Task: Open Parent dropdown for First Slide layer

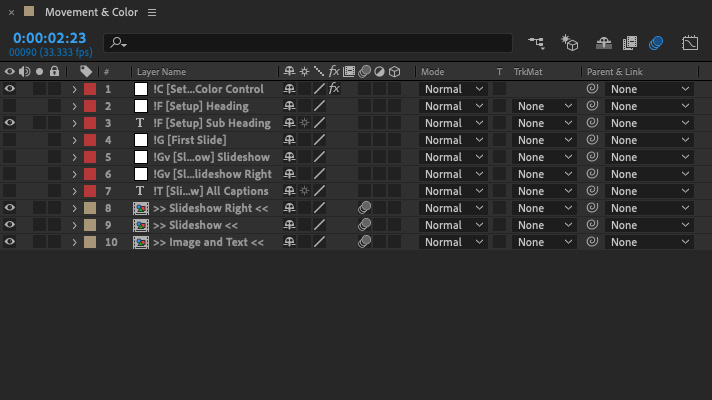Action: (x=649, y=140)
